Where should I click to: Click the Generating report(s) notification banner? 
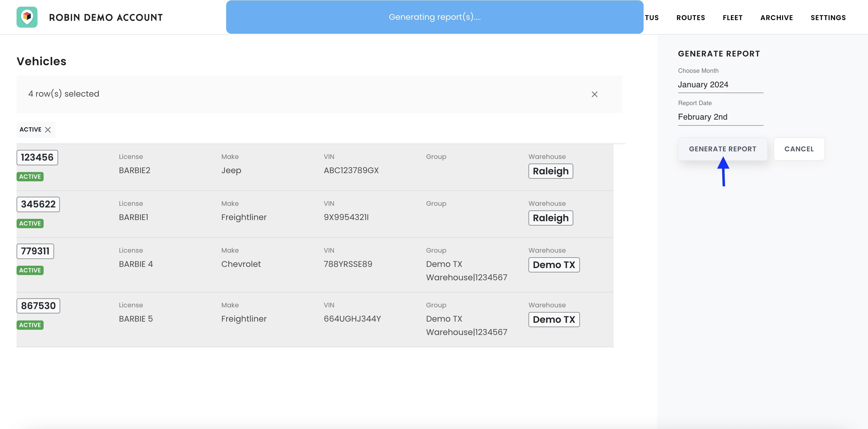pyautogui.click(x=434, y=17)
